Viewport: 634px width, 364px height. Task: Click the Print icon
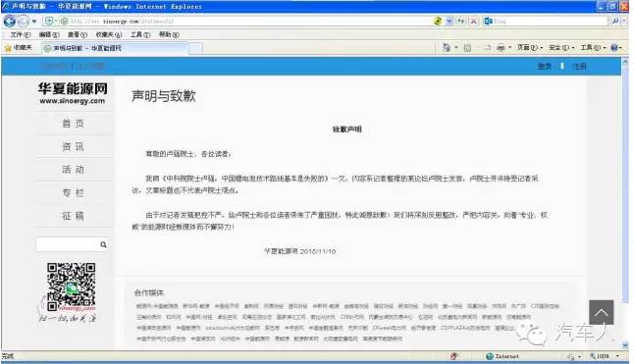coord(501,48)
